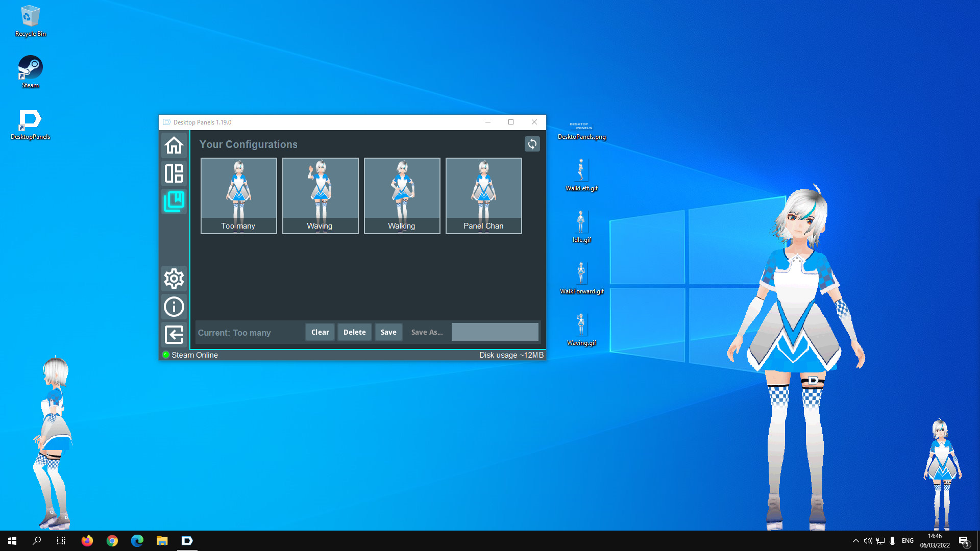Open the Home view in the sidebar
The image size is (980, 551).
pyautogui.click(x=174, y=145)
